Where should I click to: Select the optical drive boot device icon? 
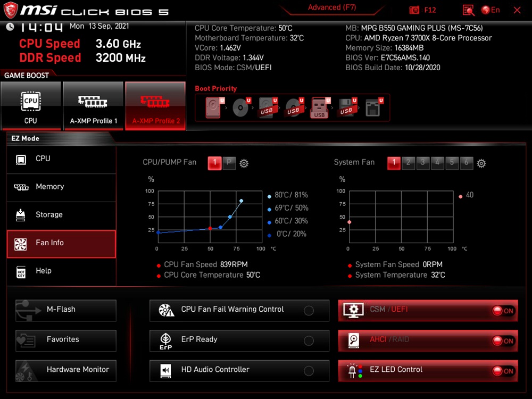241,107
